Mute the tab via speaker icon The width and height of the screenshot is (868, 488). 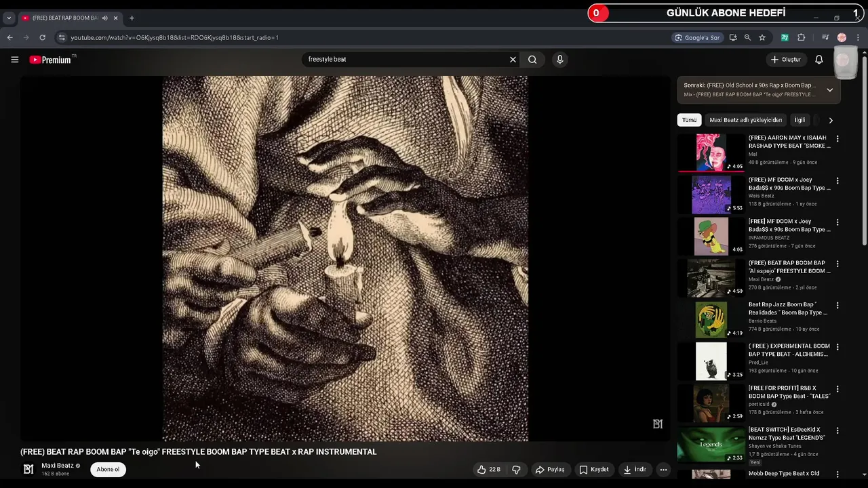click(x=104, y=18)
